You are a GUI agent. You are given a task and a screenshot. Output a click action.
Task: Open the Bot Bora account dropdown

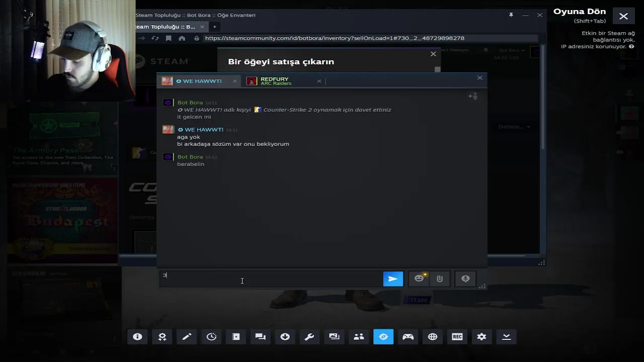point(512,50)
